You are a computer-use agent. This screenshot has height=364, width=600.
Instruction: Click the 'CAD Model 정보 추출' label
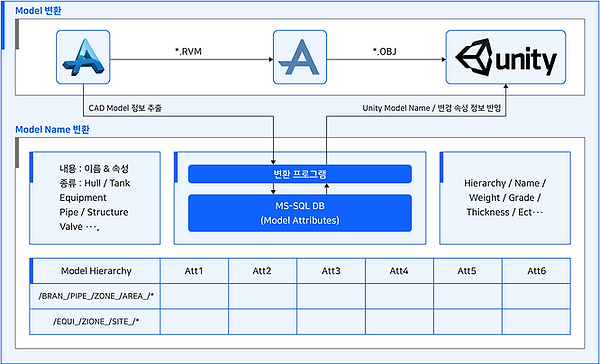tap(125, 108)
